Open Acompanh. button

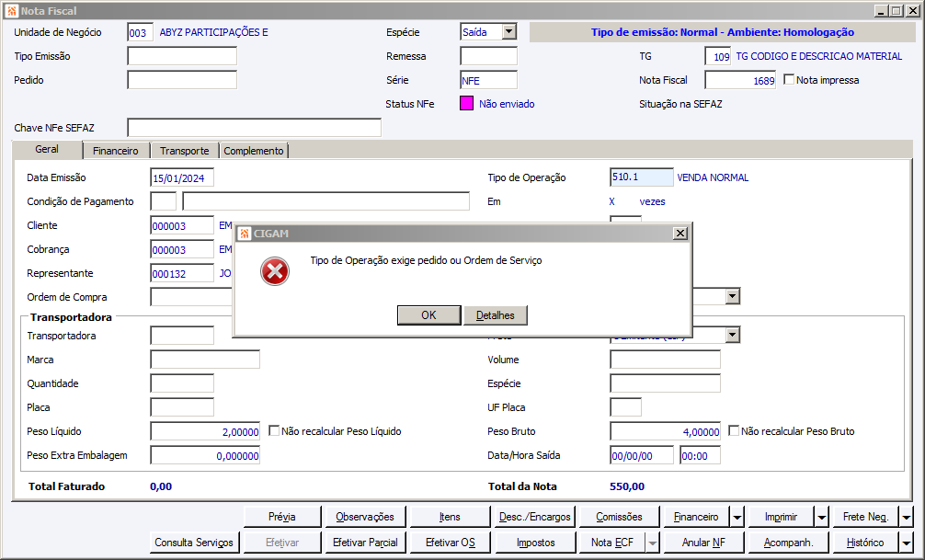pyautogui.click(x=788, y=543)
